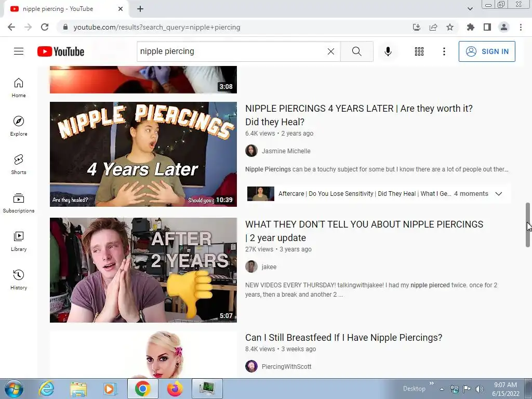Image resolution: width=532 pixels, height=399 pixels.
Task: Click the Chrome taskbar button
Action: [x=142, y=389]
